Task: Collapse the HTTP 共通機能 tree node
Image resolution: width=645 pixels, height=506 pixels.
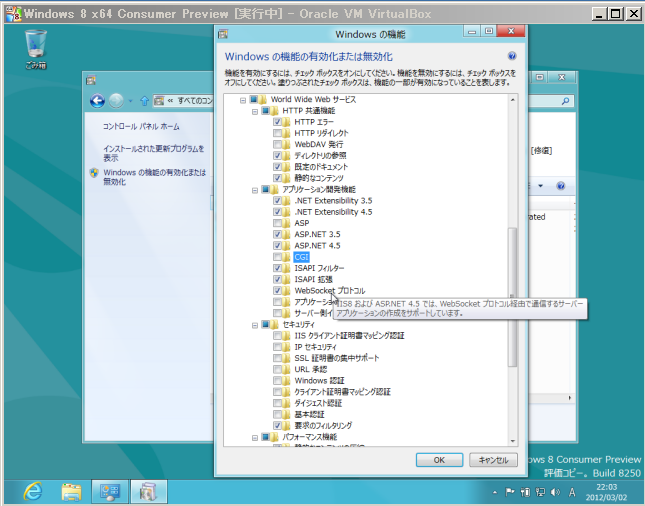Action: (x=255, y=111)
